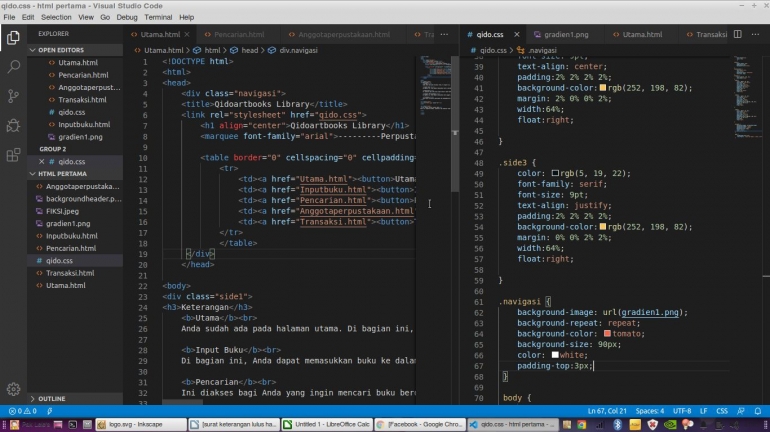This screenshot has width=770, height=432.
Task: Open the Help menu
Action: (186, 17)
